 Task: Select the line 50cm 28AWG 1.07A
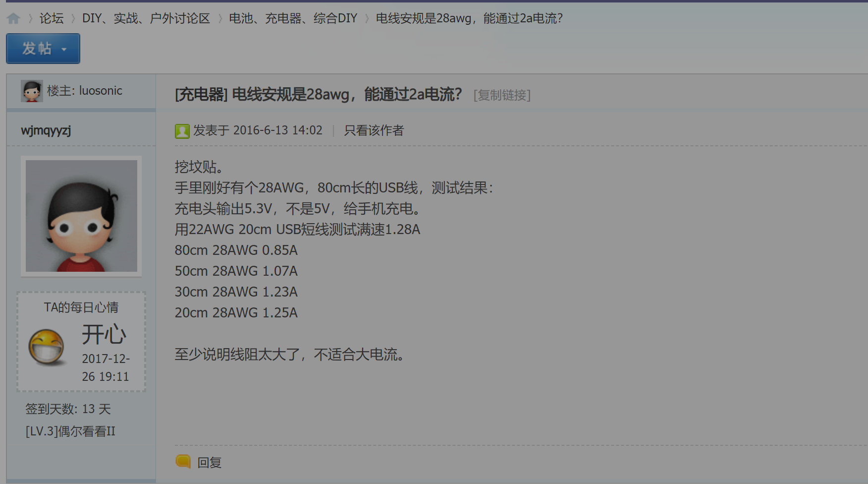pos(236,271)
